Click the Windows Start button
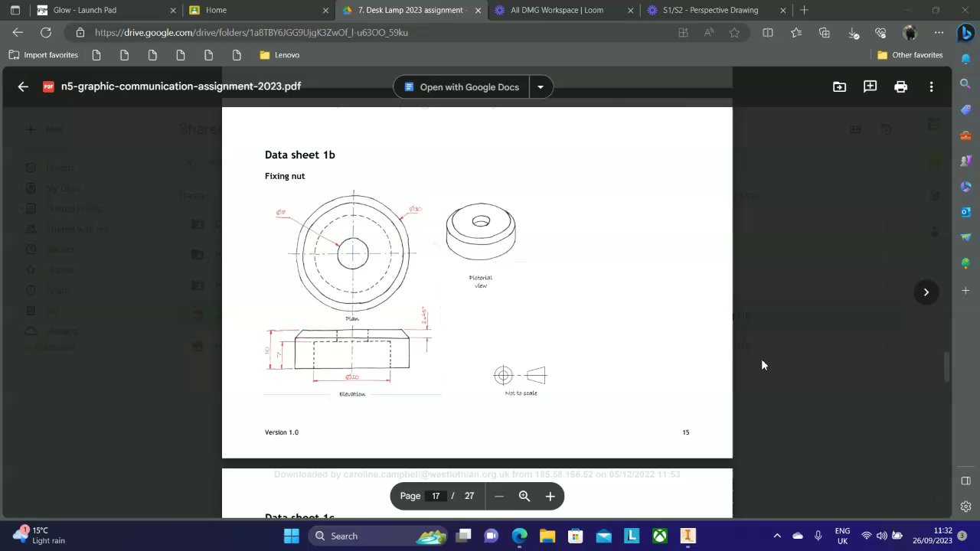The height and width of the screenshot is (551, 980). point(292,536)
